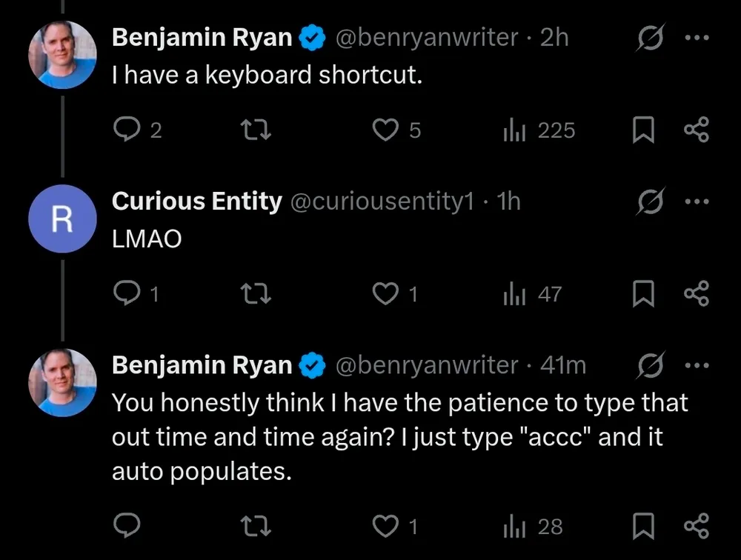741x560 pixels.
Task: Open more options on Curious Entity's tweet
Action: pos(697,201)
